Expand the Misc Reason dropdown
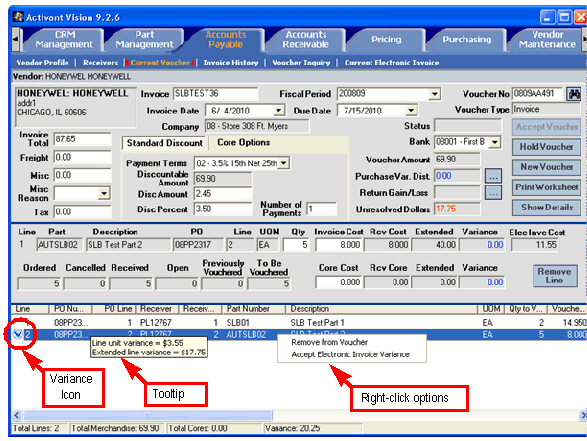This screenshot has width=587, height=441. (x=104, y=194)
